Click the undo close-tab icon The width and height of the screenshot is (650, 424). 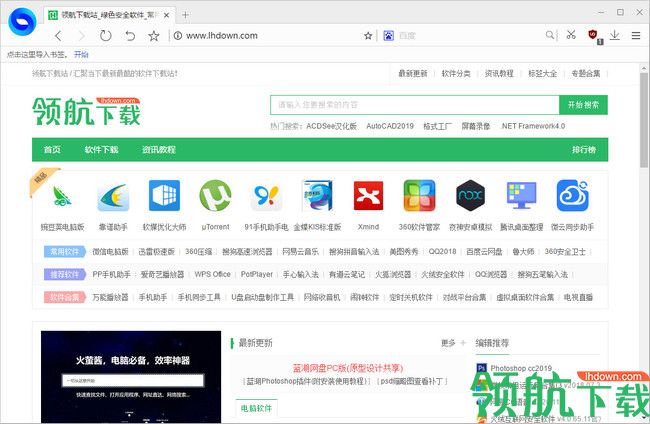(x=130, y=36)
